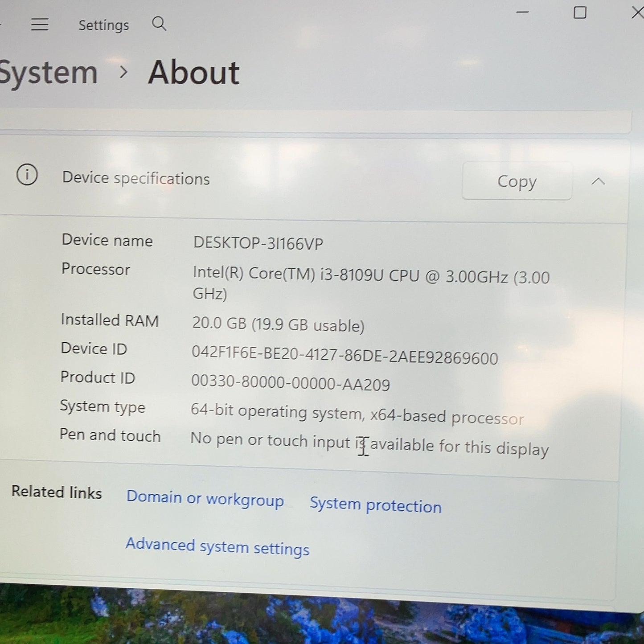Click the search magnifier icon
The width and height of the screenshot is (644, 644).
tap(159, 24)
